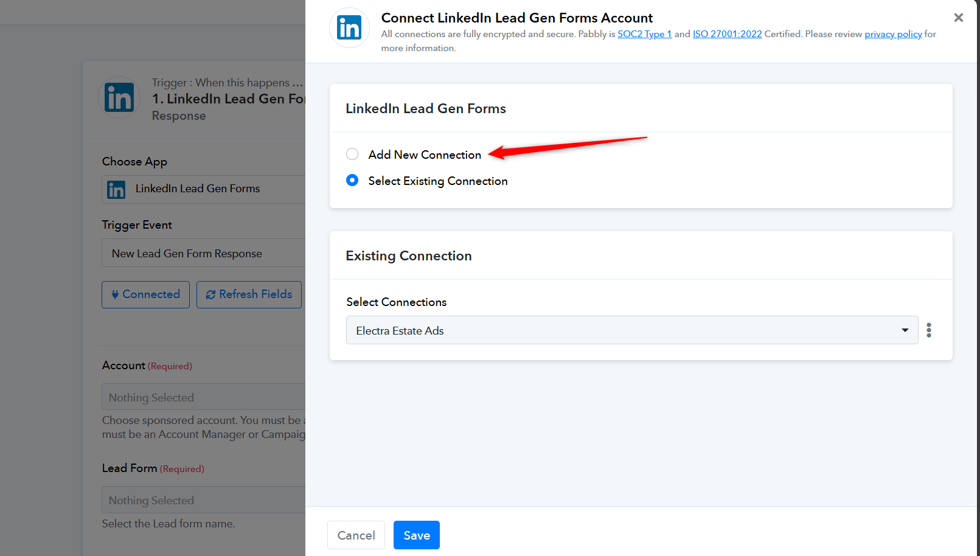
Task: Click the 'Existing Connection' section heading
Action: (x=409, y=255)
